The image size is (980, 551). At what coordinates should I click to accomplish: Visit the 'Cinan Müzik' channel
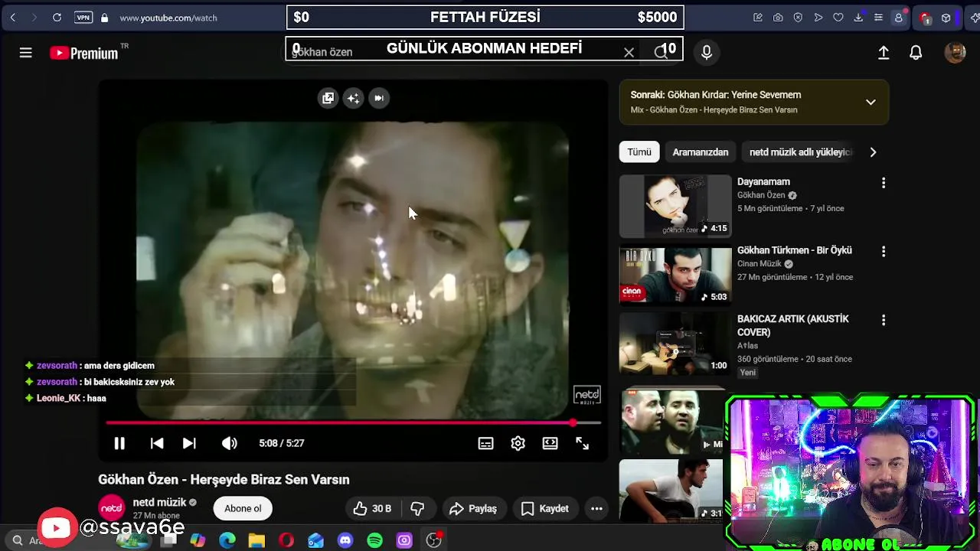click(x=759, y=264)
